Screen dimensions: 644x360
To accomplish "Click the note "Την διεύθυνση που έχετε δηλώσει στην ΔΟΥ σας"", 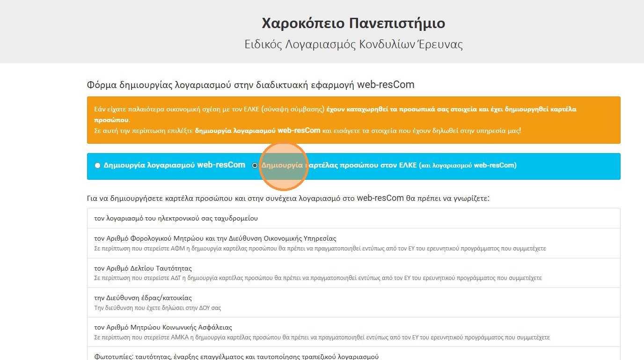I will pyautogui.click(x=157, y=308).
